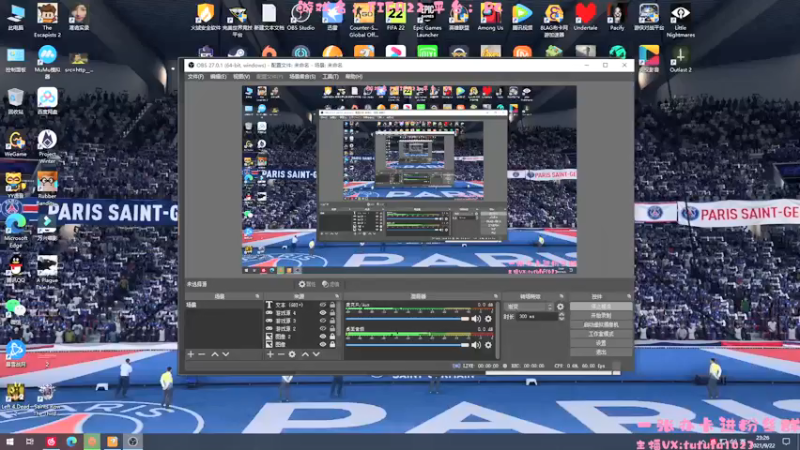Remove the selected scene with the minus icon
The width and height of the screenshot is (800, 450).
[202, 354]
